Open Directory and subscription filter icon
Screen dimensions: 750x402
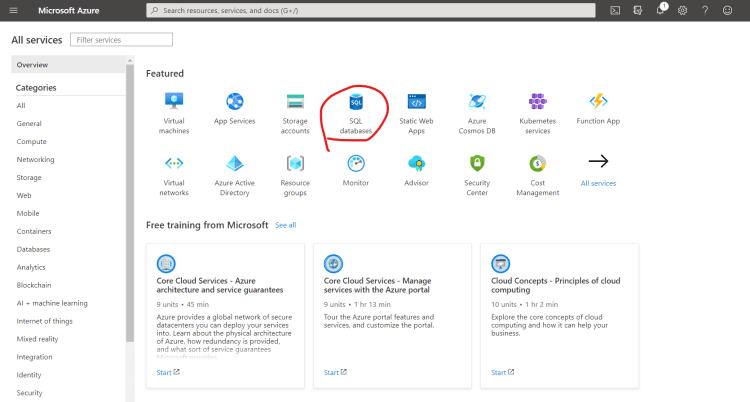click(x=638, y=10)
